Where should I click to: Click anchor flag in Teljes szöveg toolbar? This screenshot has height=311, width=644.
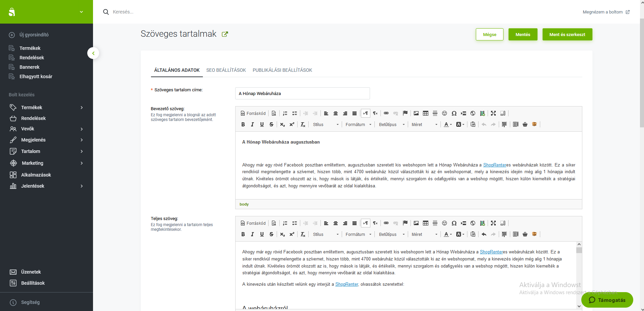tap(405, 223)
